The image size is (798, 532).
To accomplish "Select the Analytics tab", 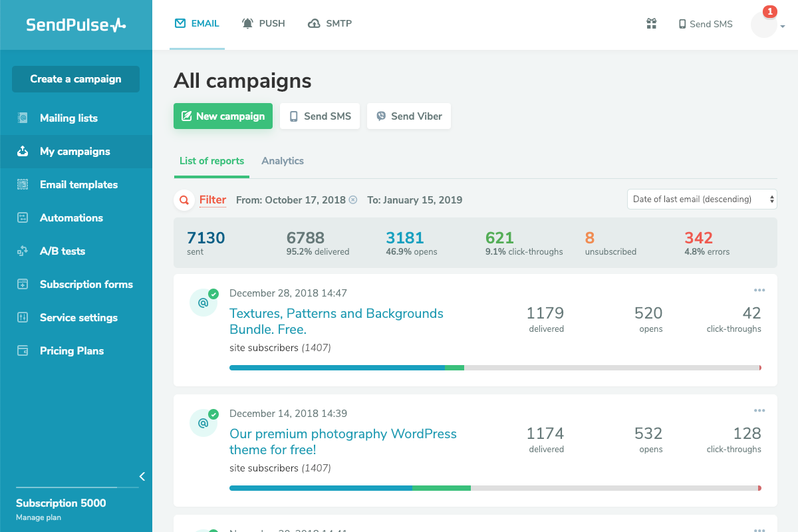I will (283, 161).
